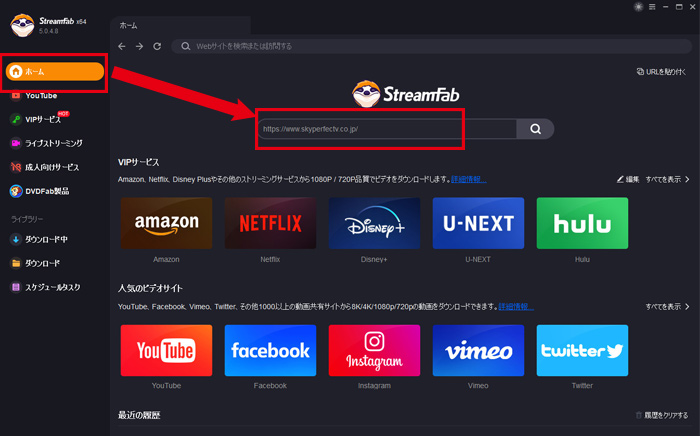Image resolution: width=700 pixels, height=436 pixels.
Task: Open the Vimeo video site tile
Action: point(479,350)
